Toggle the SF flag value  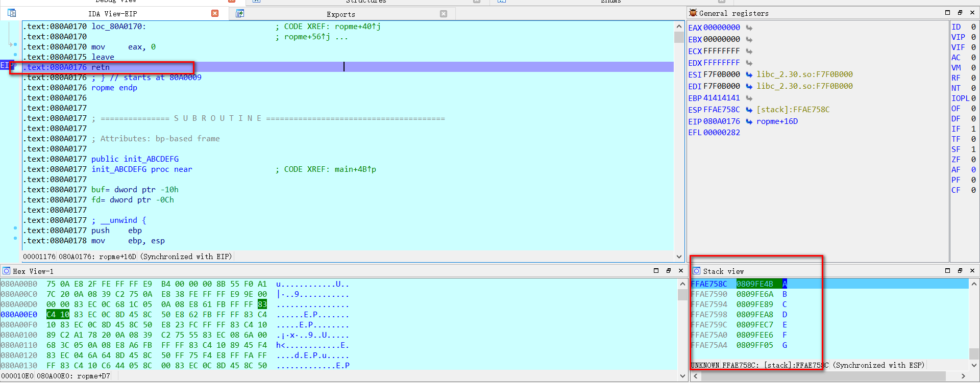973,149
